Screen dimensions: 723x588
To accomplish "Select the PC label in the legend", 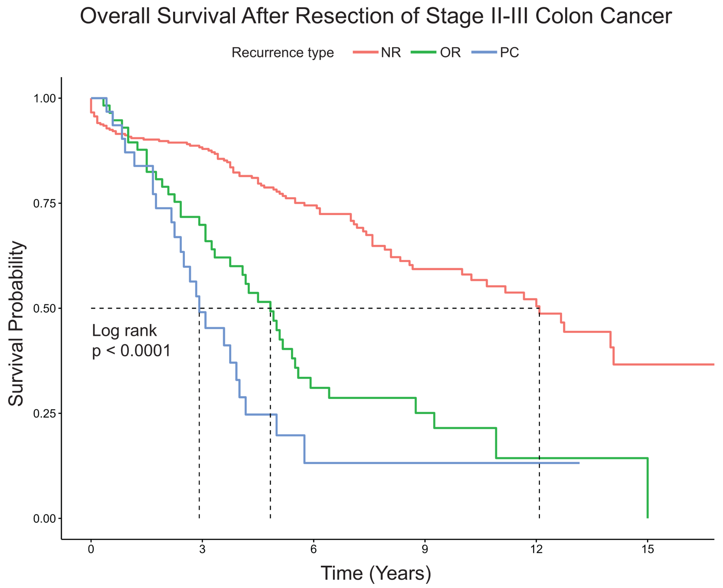I will click(x=510, y=52).
